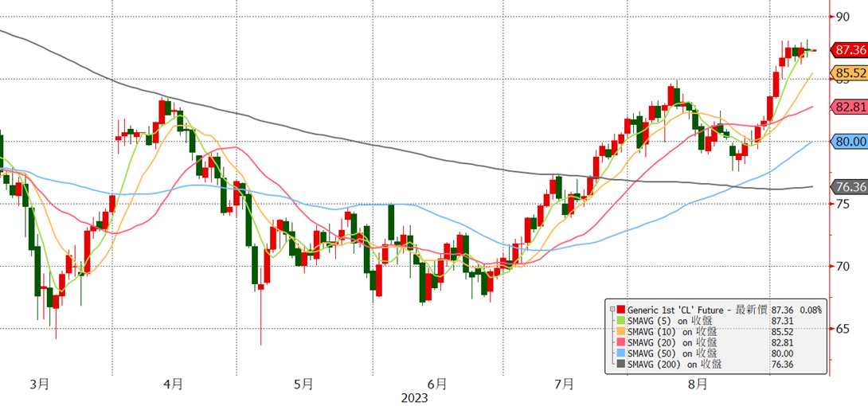Click the 5月 date axis label

303,384
